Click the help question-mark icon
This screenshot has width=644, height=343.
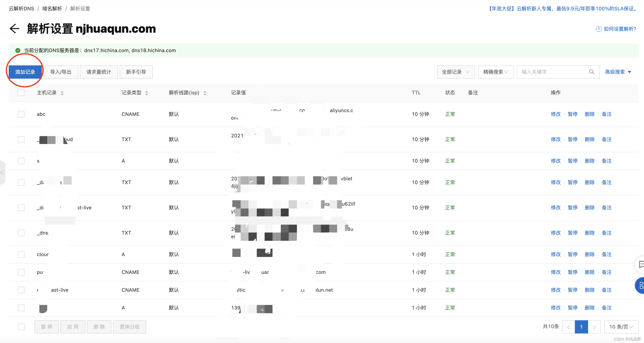tap(598, 29)
